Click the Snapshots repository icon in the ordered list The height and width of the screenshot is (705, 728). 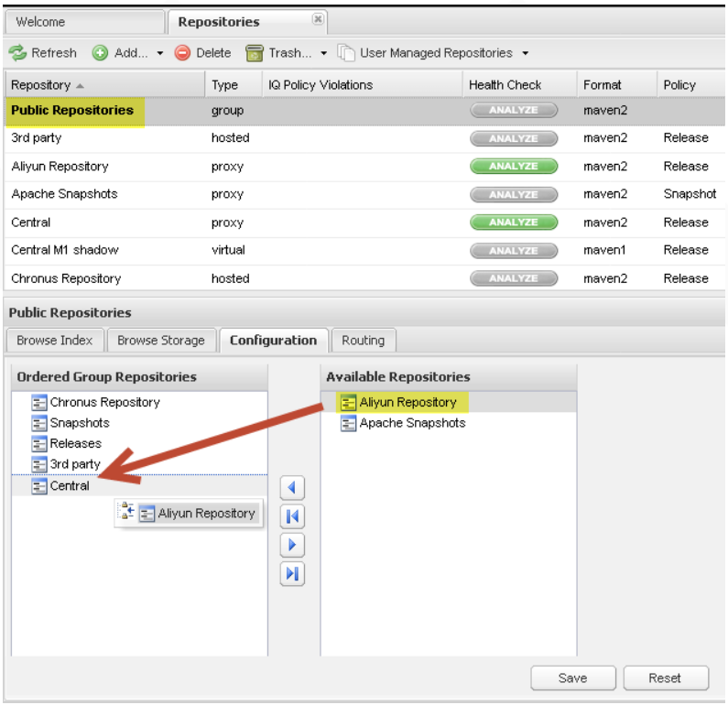tap(39, 423)
